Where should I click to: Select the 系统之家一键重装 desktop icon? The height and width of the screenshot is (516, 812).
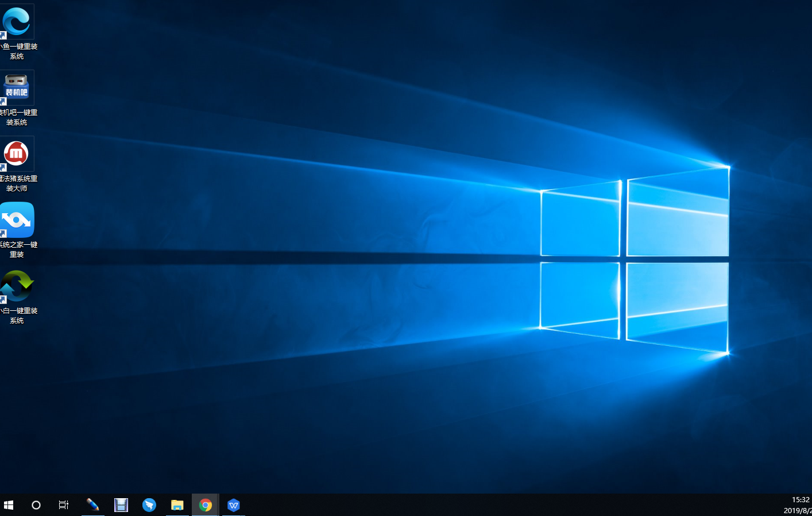[17, 220]
